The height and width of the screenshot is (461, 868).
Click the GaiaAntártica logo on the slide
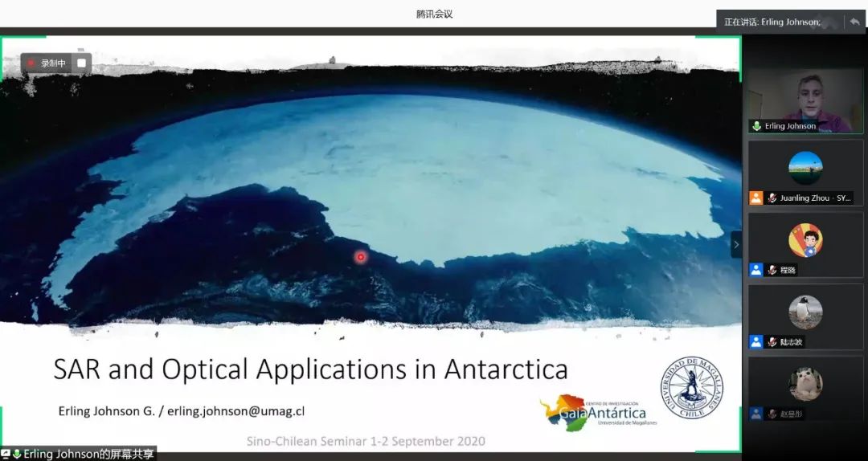click(x=596, y=412)
